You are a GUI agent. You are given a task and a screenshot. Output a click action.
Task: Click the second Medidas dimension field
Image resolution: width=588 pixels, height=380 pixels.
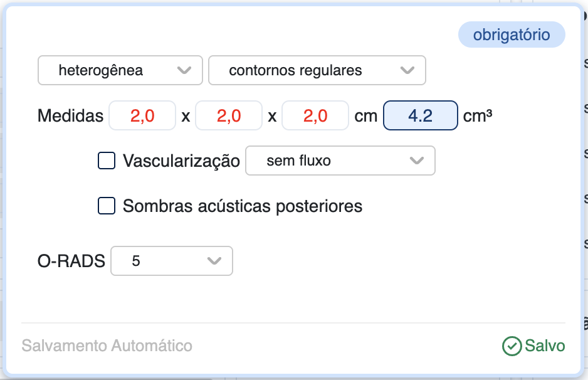(x=229, y=116)
